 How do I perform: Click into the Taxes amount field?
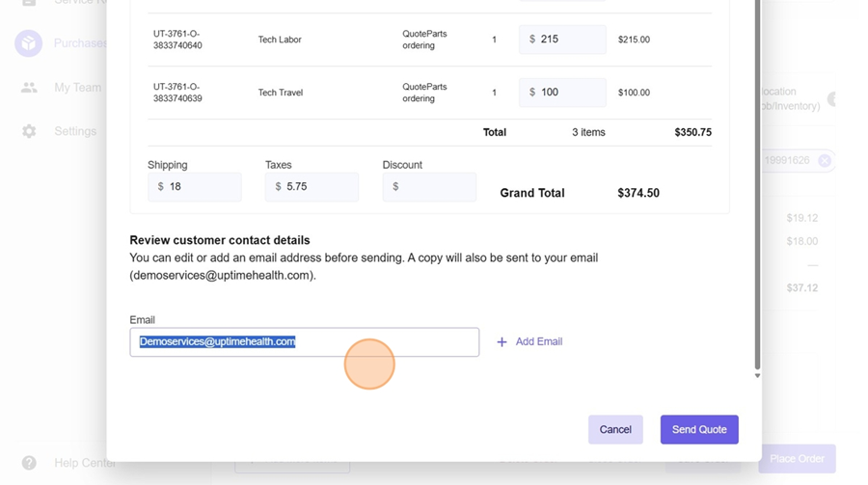click(319, 187)
